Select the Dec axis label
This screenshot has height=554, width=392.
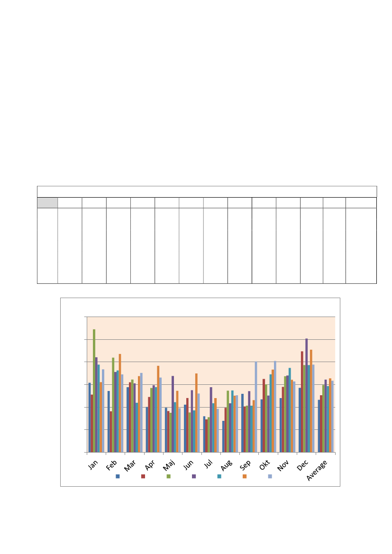tap(302, 465)
